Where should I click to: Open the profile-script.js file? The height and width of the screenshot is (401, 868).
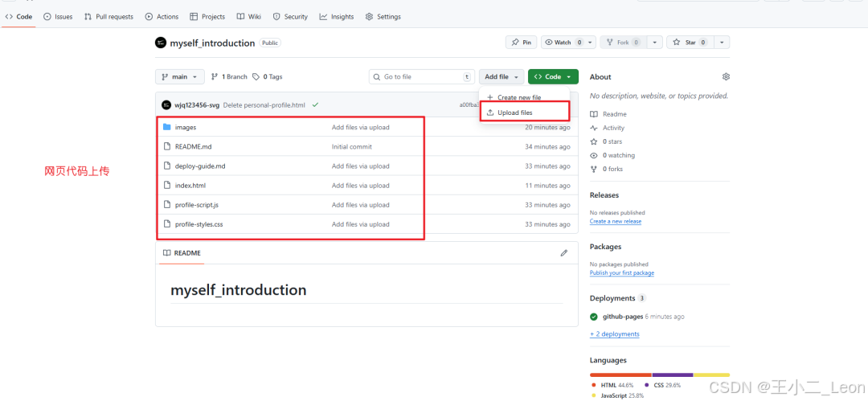click(x=197, y=205)
